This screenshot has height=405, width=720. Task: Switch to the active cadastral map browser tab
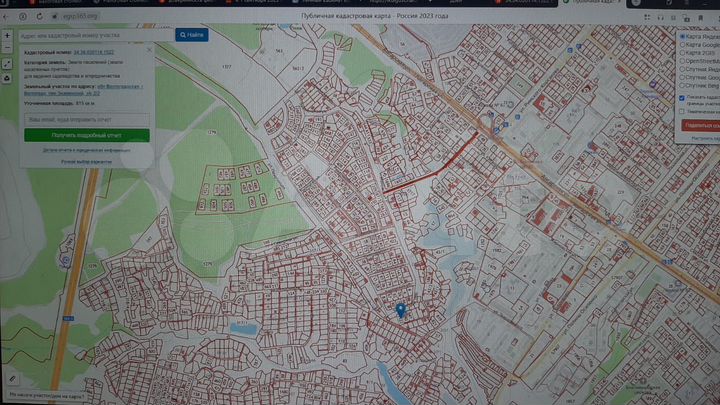point(592,2)
